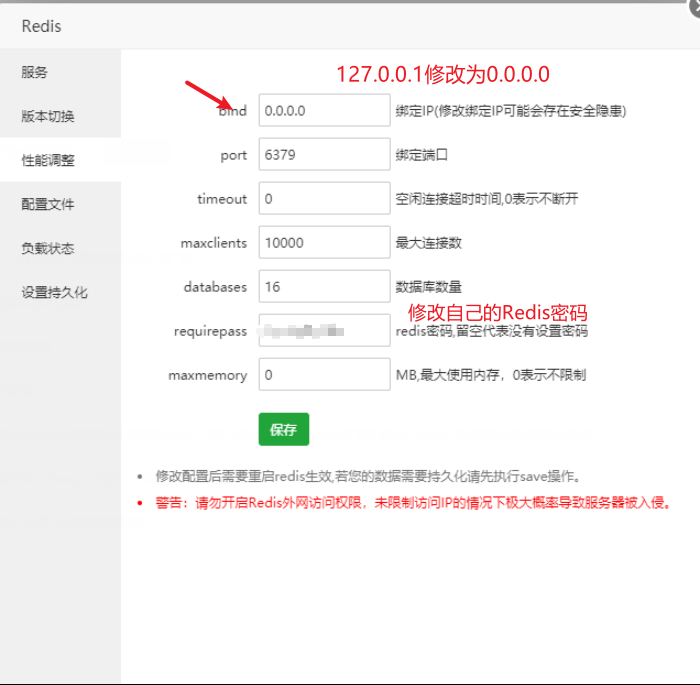The width and height of the screenshot is (700, 685).
Task: Click the requirepass label text
Action: pyautogui.click(x=210, y=331)
